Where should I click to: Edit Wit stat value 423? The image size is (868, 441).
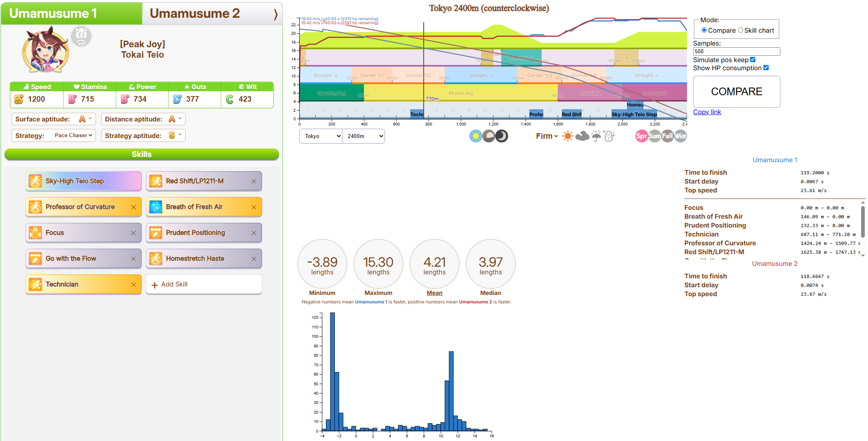[247, 99]
